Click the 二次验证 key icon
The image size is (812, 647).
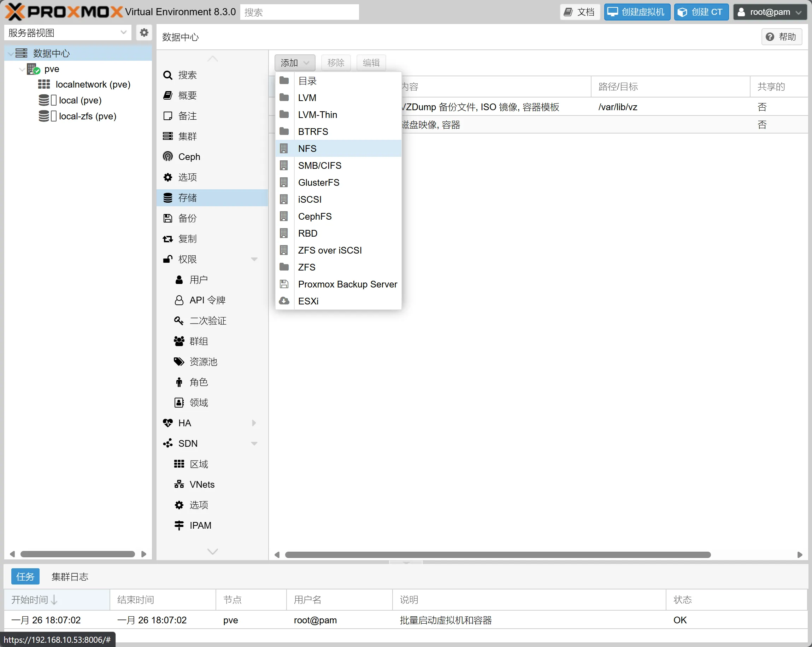coord(179,320)
